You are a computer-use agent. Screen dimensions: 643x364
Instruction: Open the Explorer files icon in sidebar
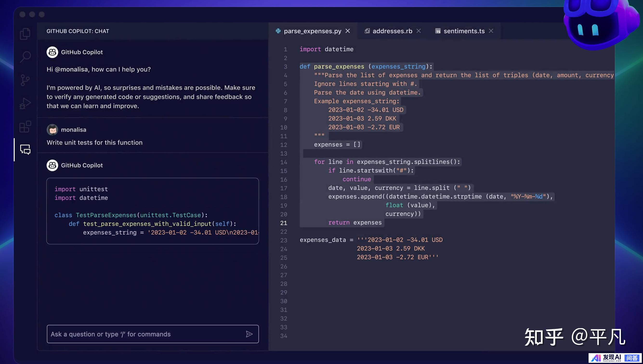25,34
